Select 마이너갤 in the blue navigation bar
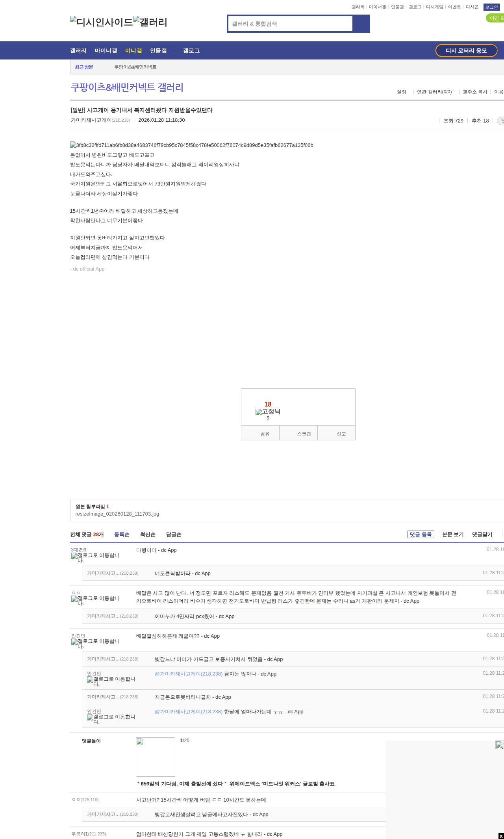The width and height of the screenshot is (504, 839). click(x=106, y=51)
